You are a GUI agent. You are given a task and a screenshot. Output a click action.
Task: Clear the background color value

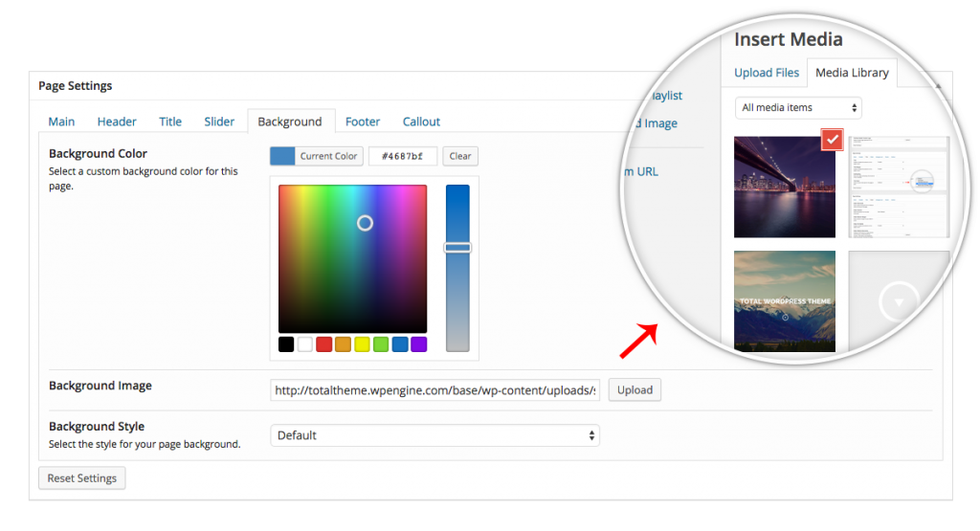[x=460, y=156]
